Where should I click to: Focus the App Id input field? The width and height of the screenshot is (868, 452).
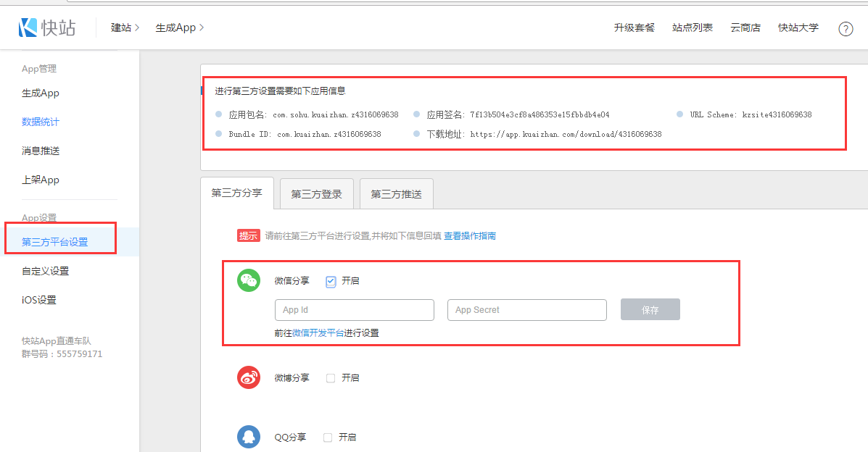(354, 310)
